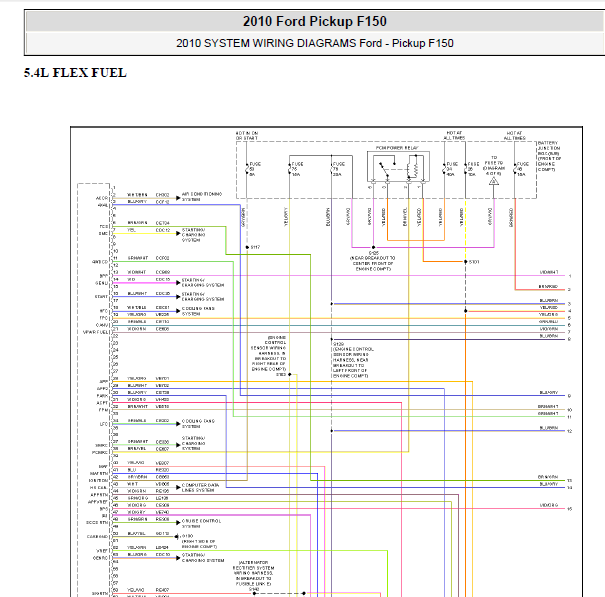This screenshot has width=605, height=597.
Task: Click the 'WHT VDB05' wire row at pin 43
Action: (146, 485)
